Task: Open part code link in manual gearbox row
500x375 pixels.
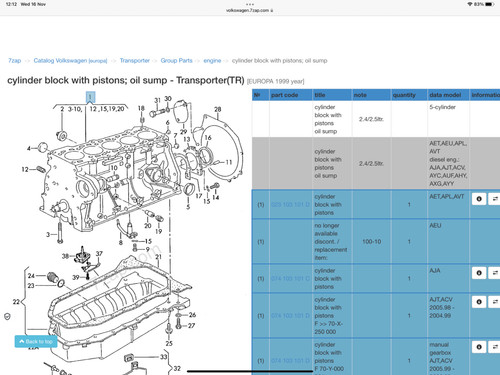Action: pos(290,361)
